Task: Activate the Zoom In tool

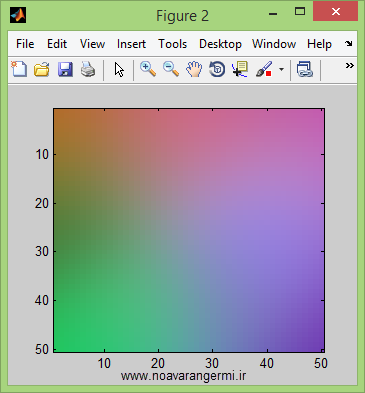Action: [148, 69]
